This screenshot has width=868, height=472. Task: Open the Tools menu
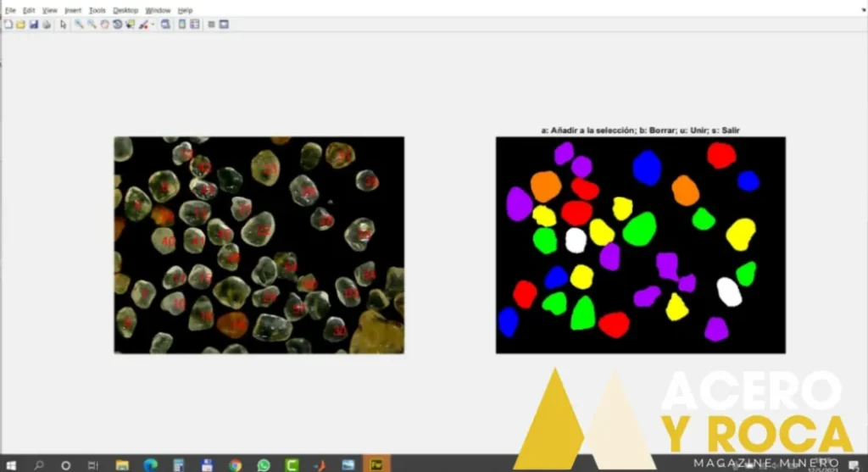click(x=97, y=10)
